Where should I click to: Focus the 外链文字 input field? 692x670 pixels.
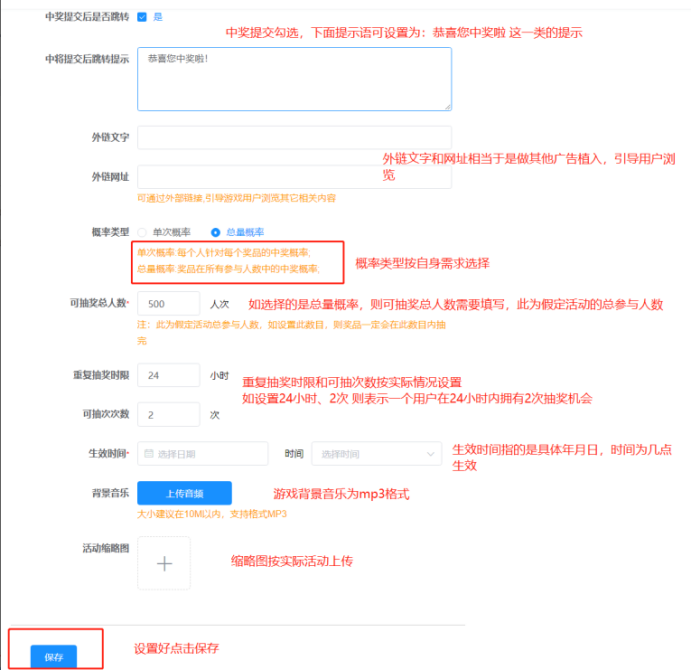294,138
